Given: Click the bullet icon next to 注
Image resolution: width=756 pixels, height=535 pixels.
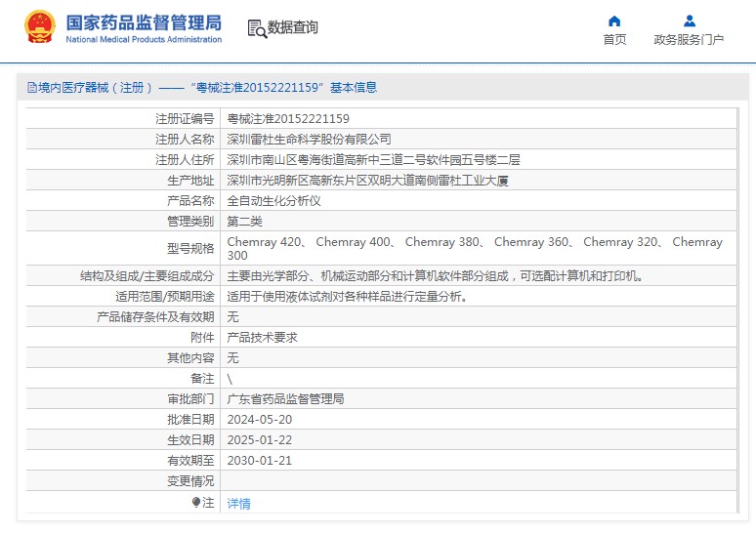Looking at the screenshot, I should point(196,503).
